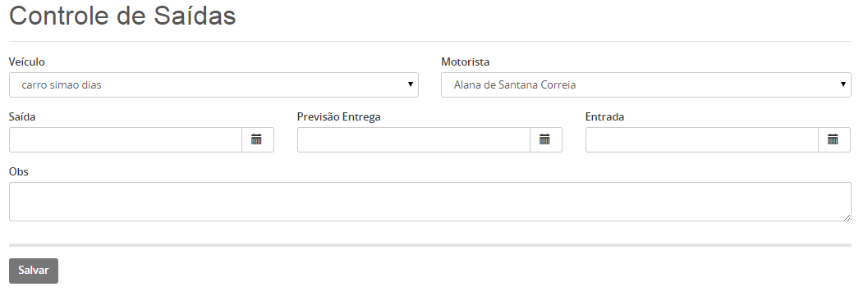Click the Salvar button

click(34, 271)
